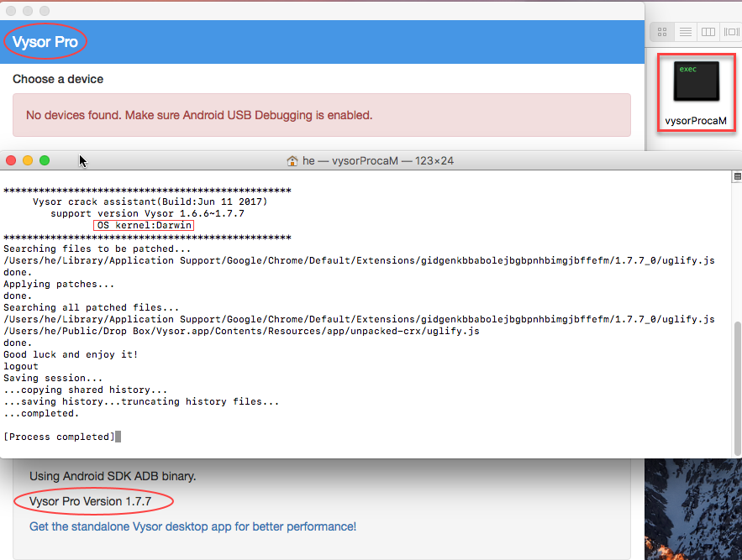The height and width of the screenshot is (560, 742).
Task: Click the '[Process completed]' terminal line
Action: click(59, 437)
